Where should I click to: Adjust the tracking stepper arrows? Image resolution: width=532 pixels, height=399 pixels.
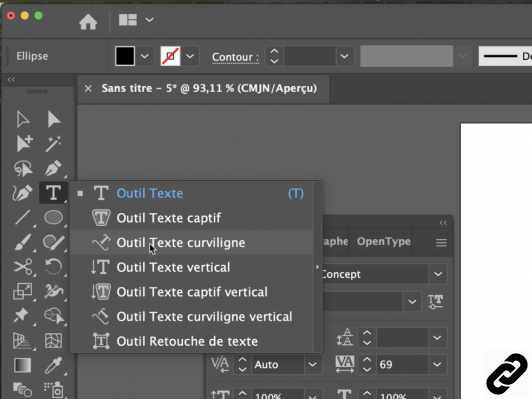tap(367, 365)
